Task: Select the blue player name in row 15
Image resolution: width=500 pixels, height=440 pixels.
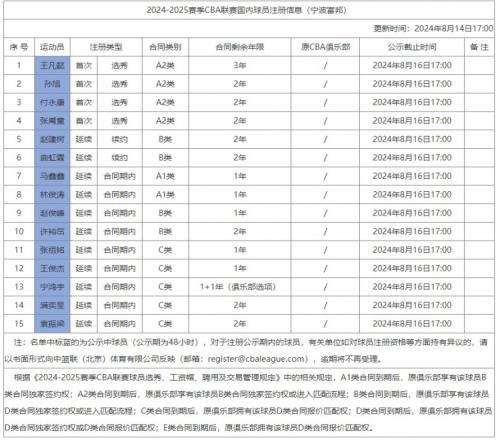Action: point(52,324)
